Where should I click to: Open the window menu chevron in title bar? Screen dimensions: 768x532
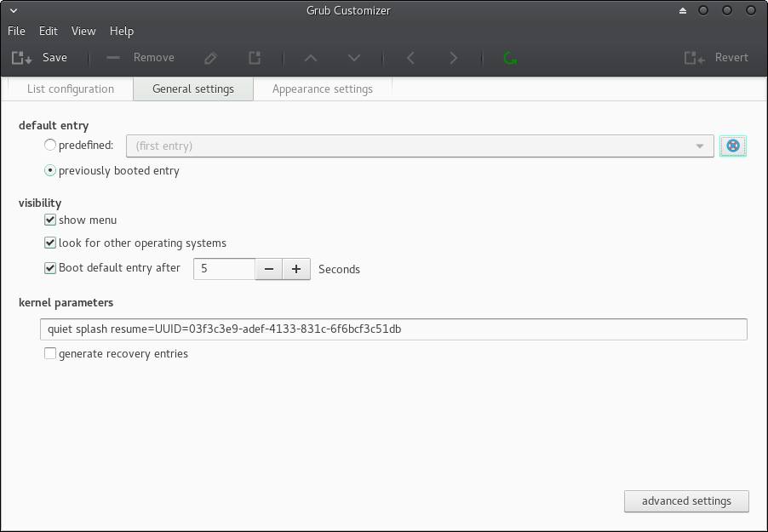[14, 10]
